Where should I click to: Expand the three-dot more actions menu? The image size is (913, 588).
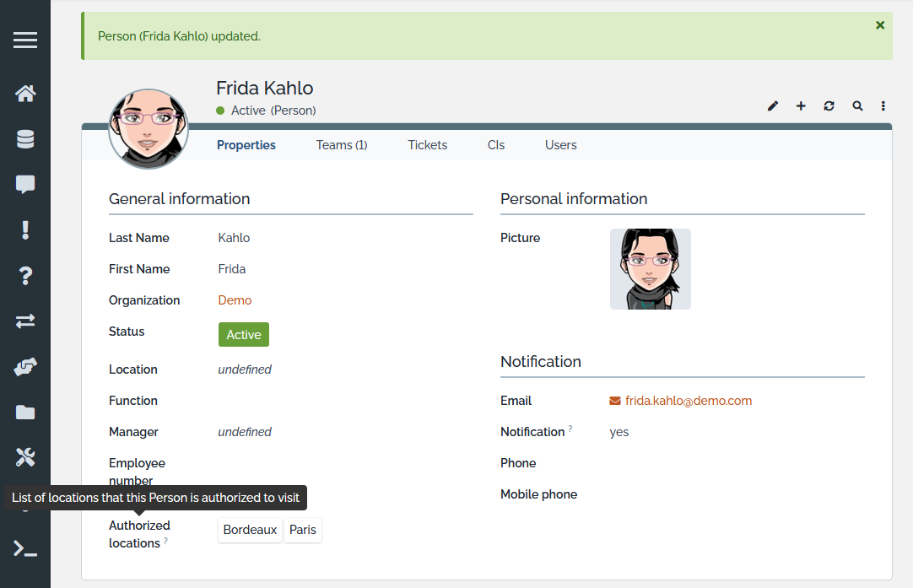[883, 106]
